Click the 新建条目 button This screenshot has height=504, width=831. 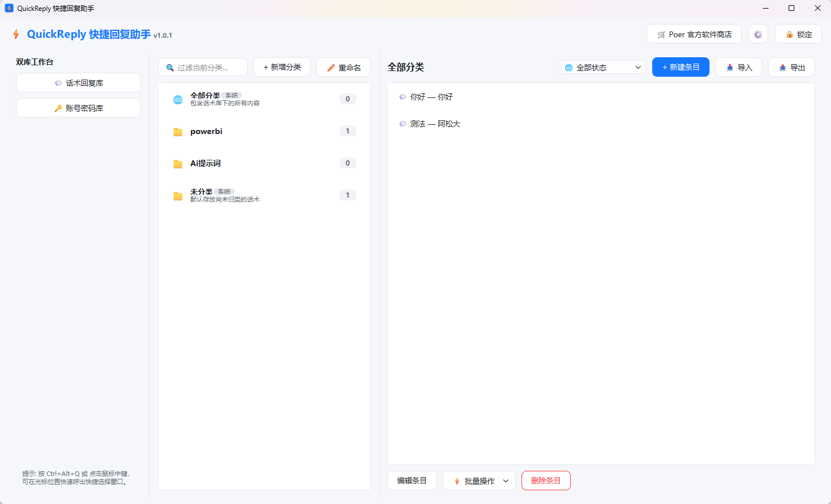point(681,67)
